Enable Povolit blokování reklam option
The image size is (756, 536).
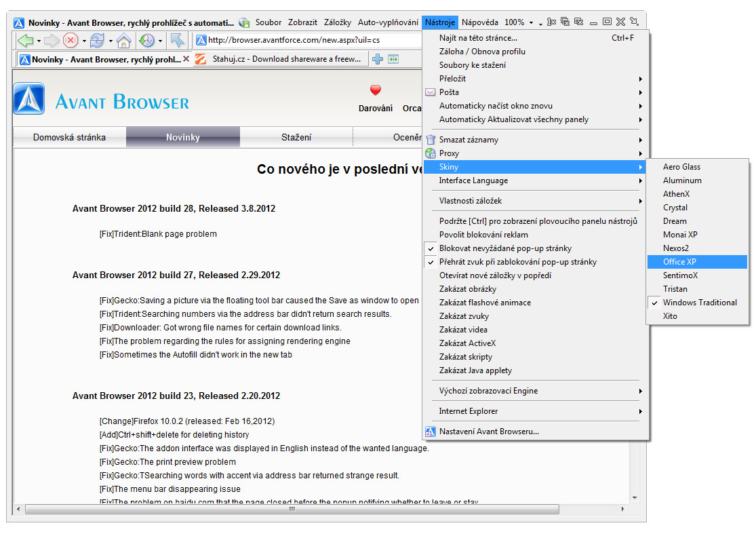(536, 235)
